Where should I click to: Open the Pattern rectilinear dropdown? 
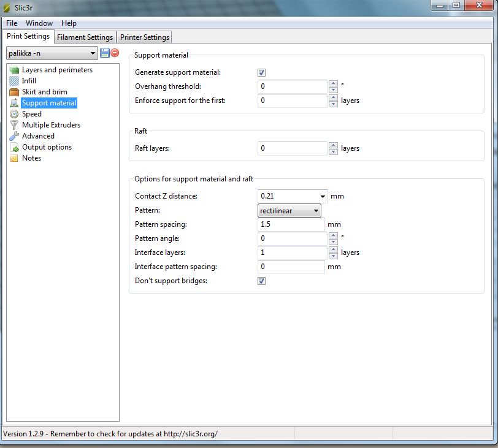(289, 211)
